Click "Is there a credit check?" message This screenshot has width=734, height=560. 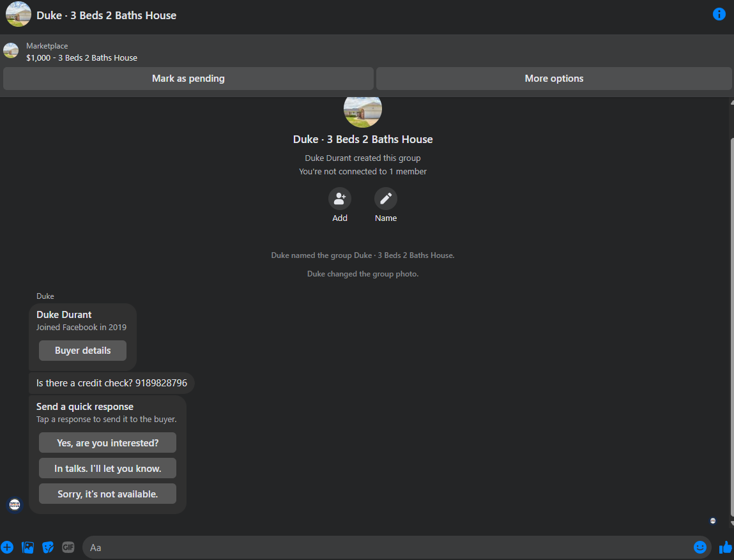[x=111, y=382]
